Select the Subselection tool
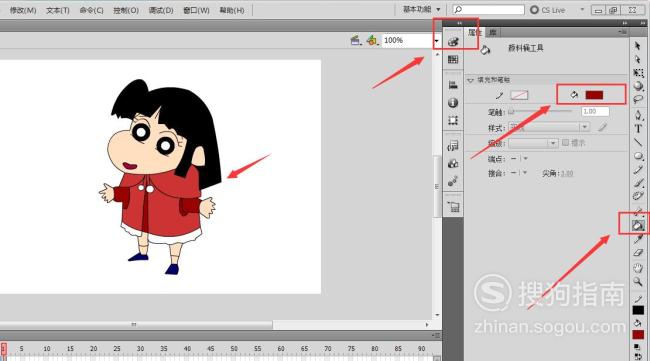The width and height of the screenshot is (650, 361). [x=638, y=60]
